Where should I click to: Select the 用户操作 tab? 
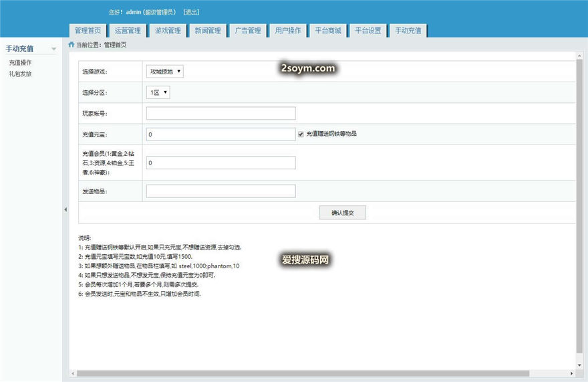pyautogui.click(x=288, y=31)
